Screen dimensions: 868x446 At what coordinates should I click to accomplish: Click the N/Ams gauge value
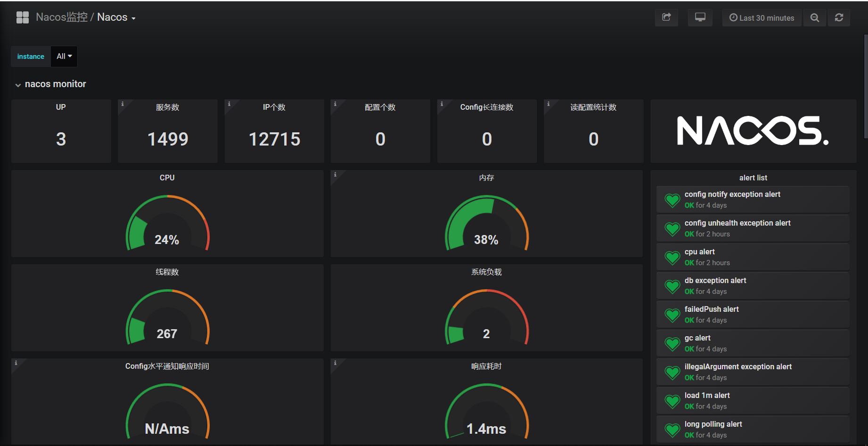(167, 429)
